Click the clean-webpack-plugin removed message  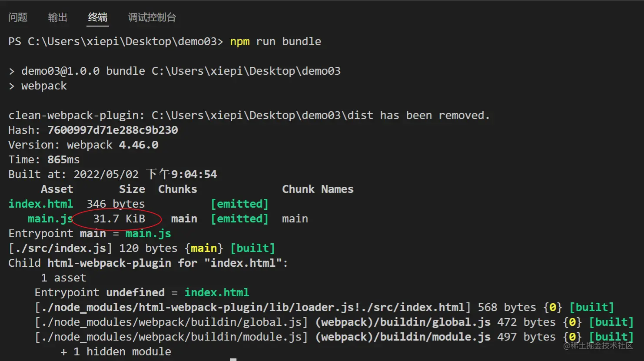click(x=249, y=116)
